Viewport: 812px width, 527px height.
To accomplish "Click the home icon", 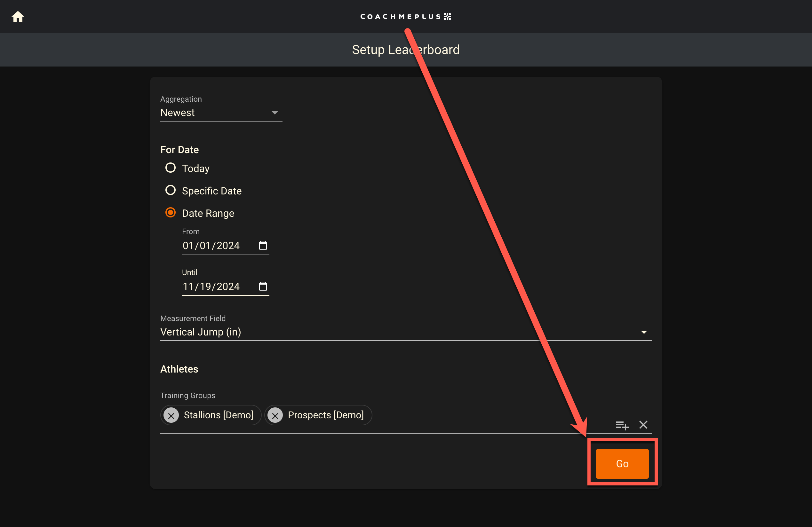I will pos(18,16).
